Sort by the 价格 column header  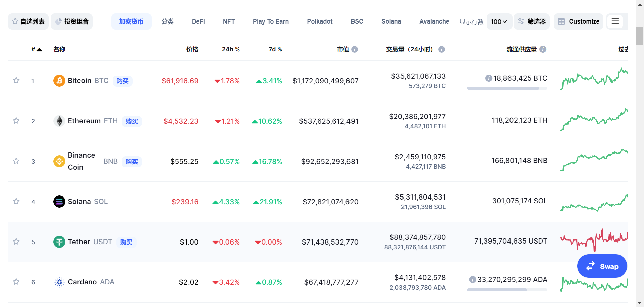click(x=192, y=49)
